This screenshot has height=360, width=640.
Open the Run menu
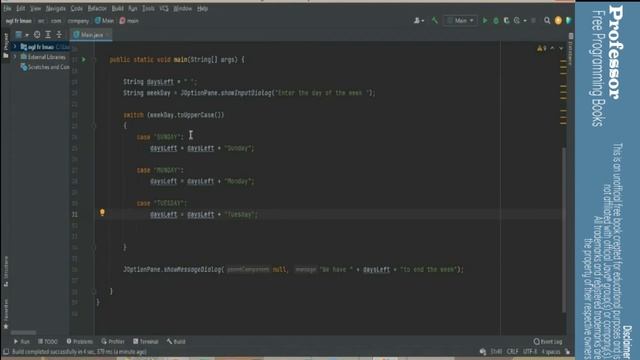[x=133, y=8]
